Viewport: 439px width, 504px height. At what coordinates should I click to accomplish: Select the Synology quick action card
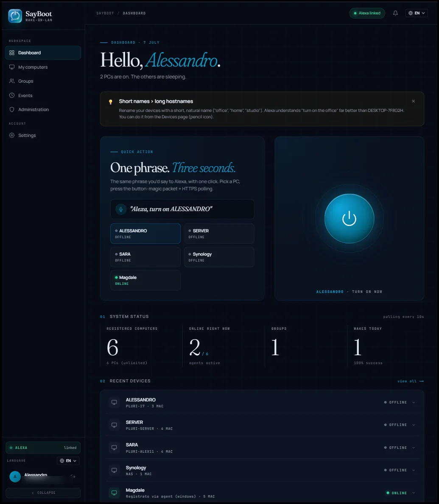tap(219, 257)
